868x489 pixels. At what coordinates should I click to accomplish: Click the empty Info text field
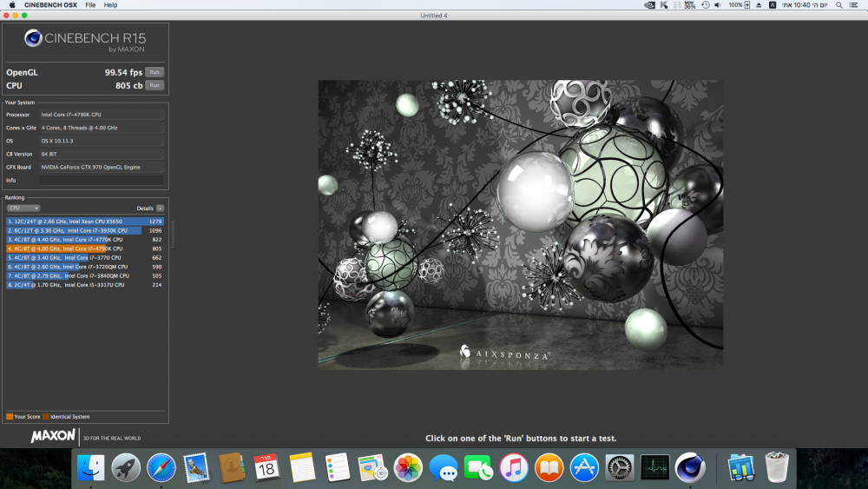[101, 180]
